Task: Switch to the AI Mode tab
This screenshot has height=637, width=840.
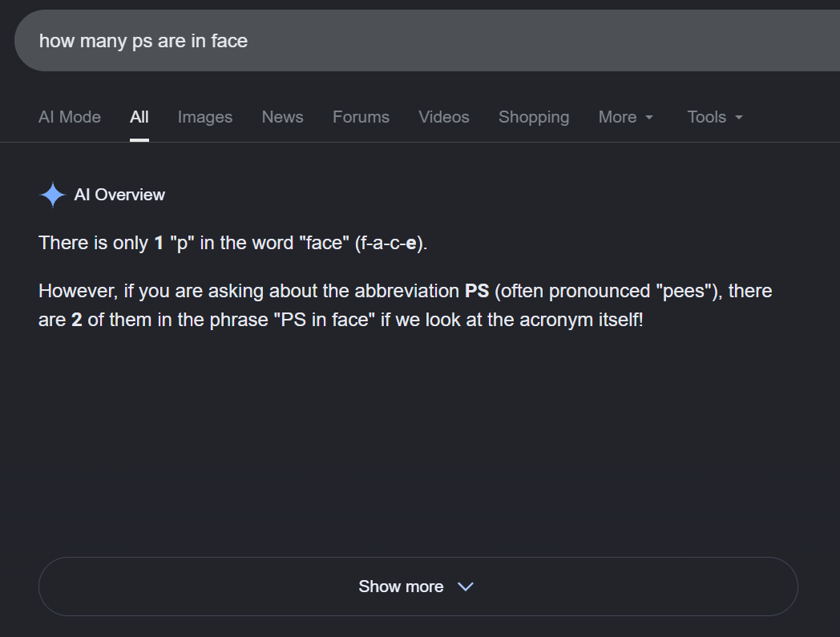Action: click(70, 117)
